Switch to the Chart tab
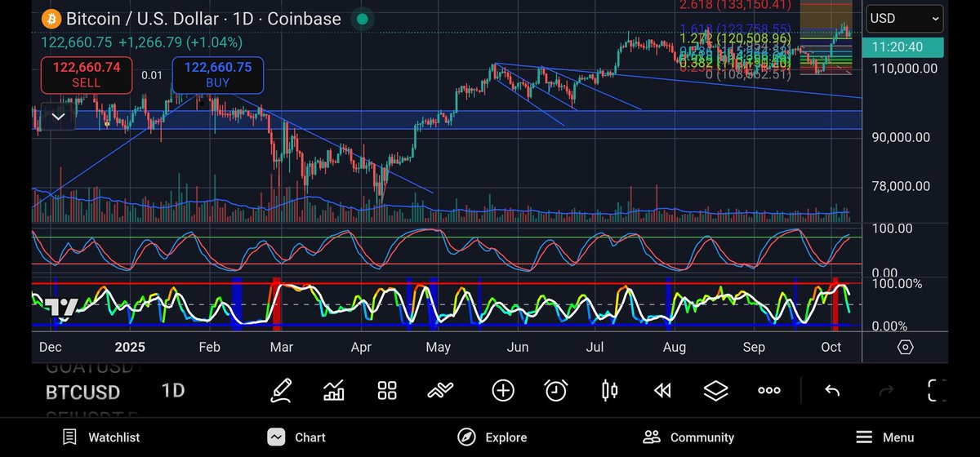 [x=297, y=437]
